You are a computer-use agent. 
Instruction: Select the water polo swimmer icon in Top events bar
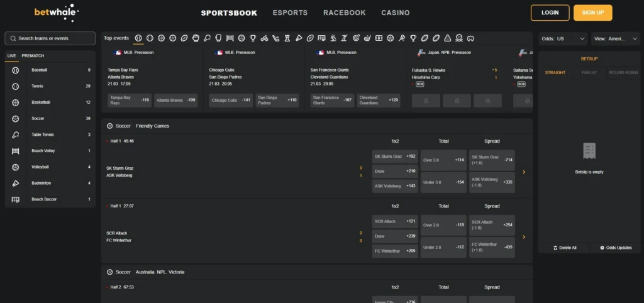pyautogui.click(x=458, y=38)
